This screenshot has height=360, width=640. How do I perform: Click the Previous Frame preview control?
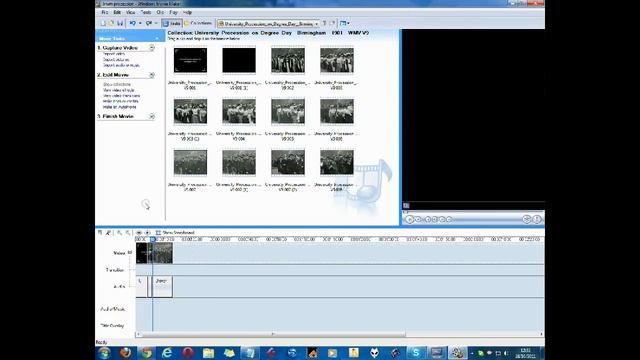435,220
